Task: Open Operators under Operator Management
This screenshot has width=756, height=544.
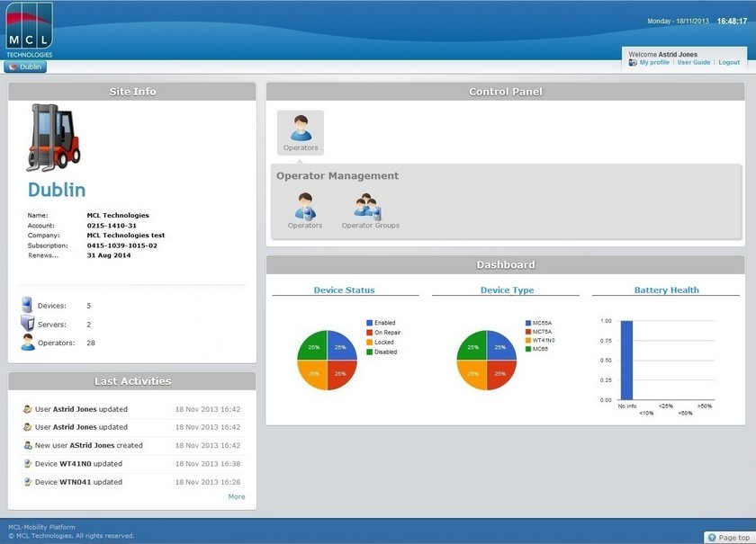Action: pos(305,210)
